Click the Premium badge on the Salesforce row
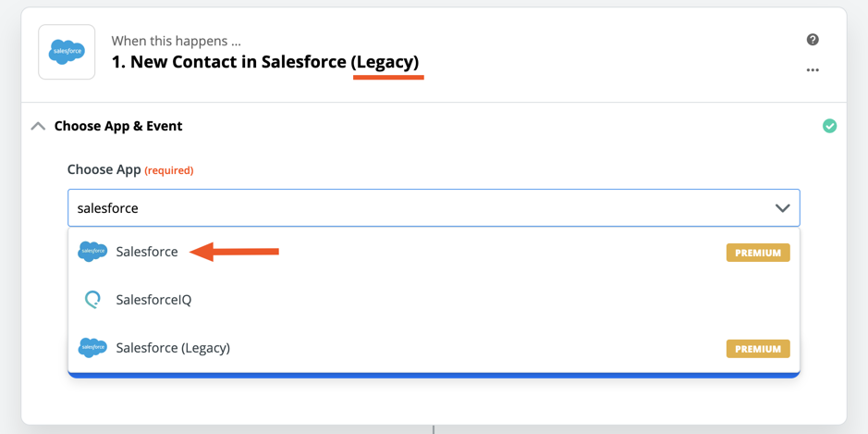Screen dimensions: 868x434 [x=758, y=253]
